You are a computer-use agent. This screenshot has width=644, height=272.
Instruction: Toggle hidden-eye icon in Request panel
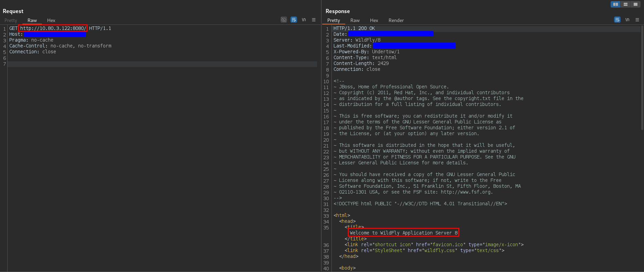click(284, 20)
